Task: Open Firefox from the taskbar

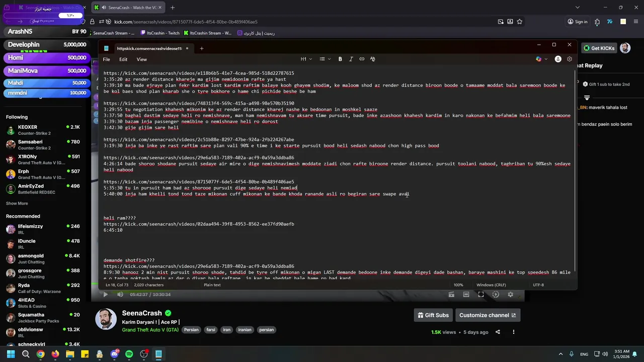Action: coord(55,354)
